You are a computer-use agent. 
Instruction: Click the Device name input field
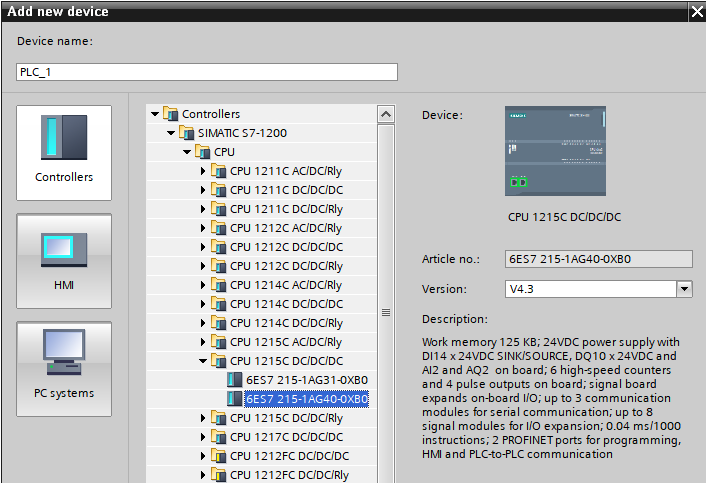click(x=207, y=72)
